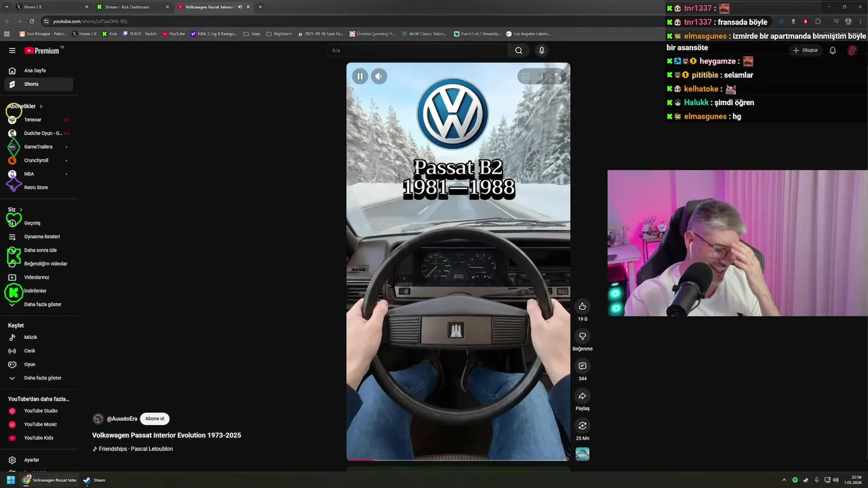Pause the Shorts video
The height and width of the screenshot is (488, 868).
(360, 77)
